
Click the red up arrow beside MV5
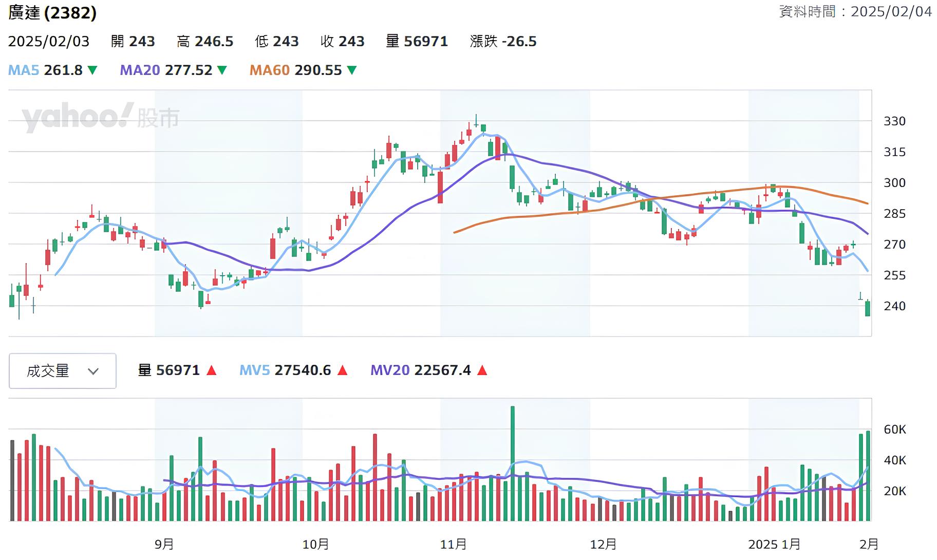(x=342, y=370)
